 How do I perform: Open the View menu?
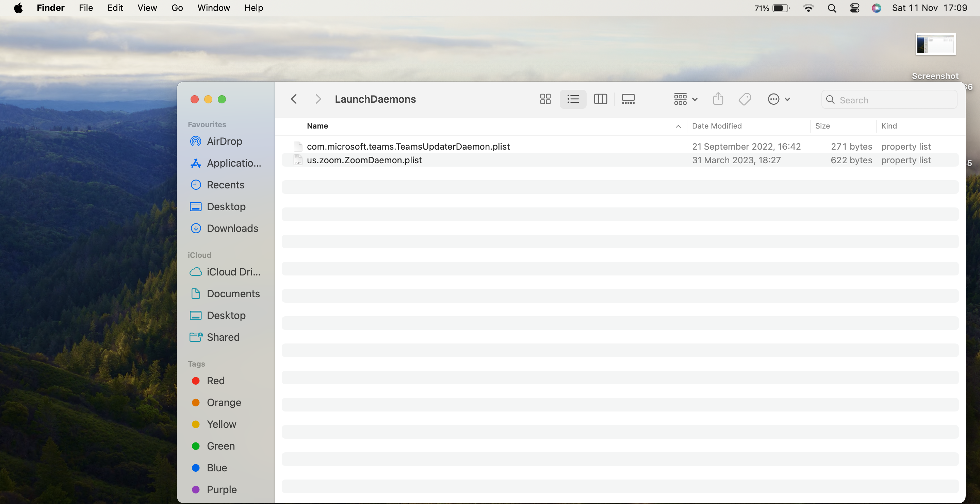tap(147, 8)
